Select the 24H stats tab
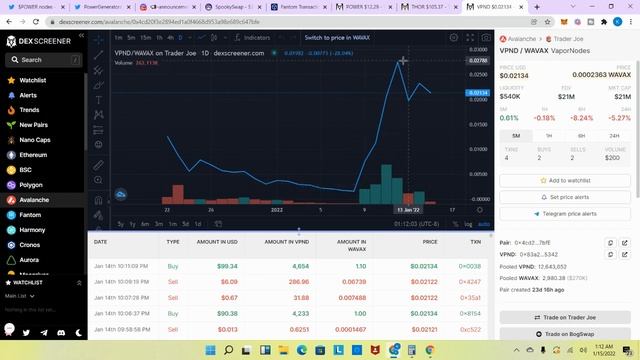The image size is (640, 360). 614,136
